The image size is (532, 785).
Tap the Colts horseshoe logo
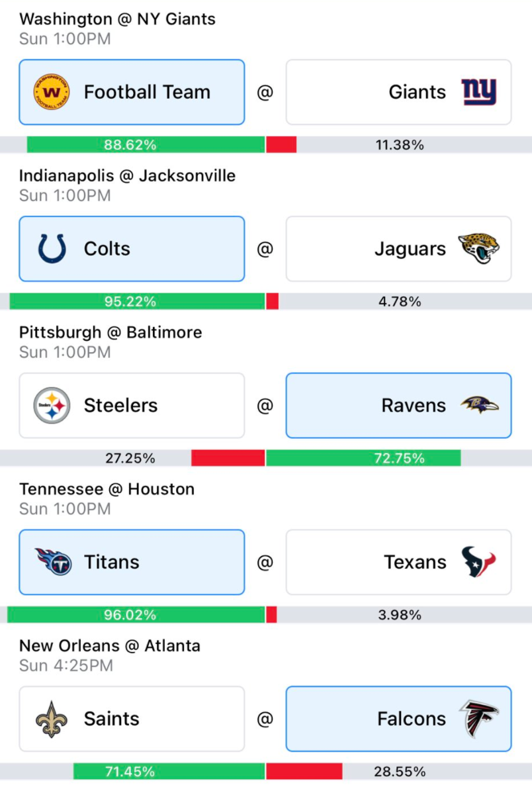click(52, 249)
